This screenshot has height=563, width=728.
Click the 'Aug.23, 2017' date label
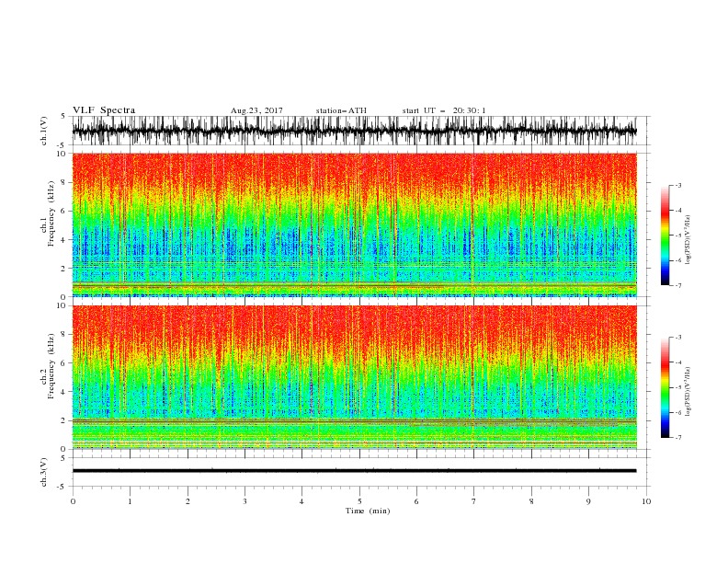coord(256,110)
